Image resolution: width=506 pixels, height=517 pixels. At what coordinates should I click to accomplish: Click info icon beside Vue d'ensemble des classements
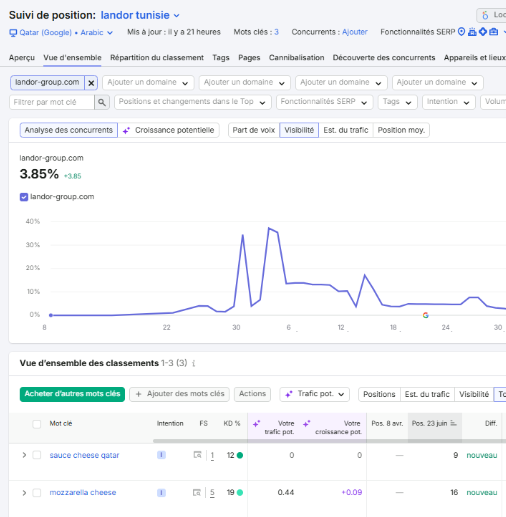click(194, 363)
